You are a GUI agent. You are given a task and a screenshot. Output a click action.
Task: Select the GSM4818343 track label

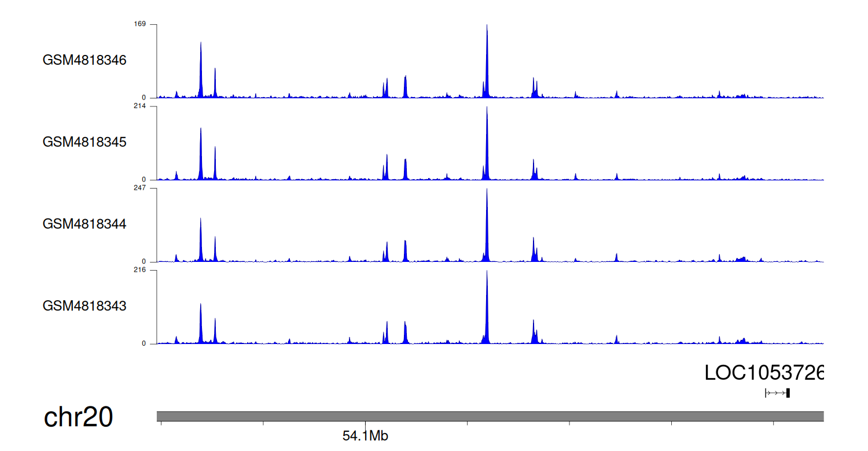point(84,305)
